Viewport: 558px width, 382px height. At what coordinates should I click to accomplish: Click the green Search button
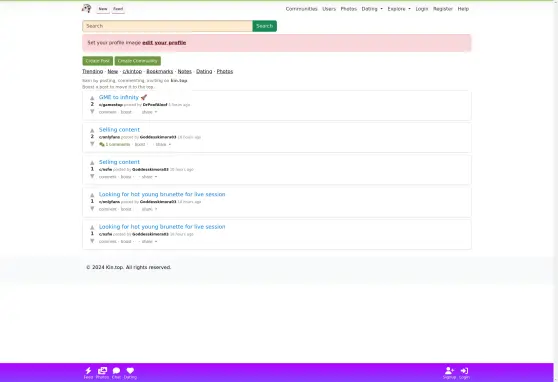click(264, 26)
